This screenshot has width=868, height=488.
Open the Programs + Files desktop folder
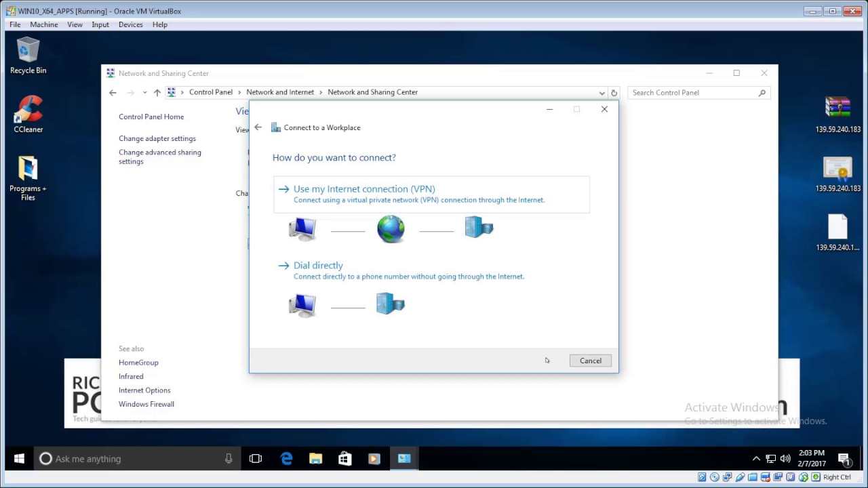click(x=28, y=178)
